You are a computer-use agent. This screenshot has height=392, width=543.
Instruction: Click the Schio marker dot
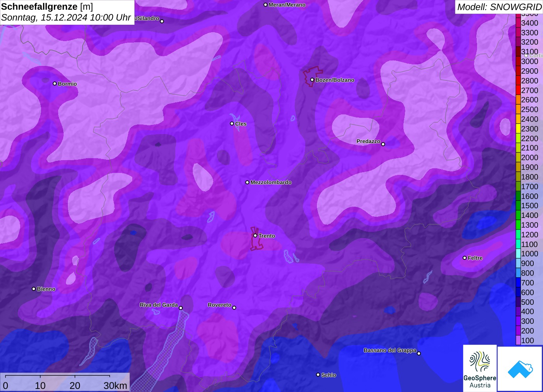click(x=318, y=375)
